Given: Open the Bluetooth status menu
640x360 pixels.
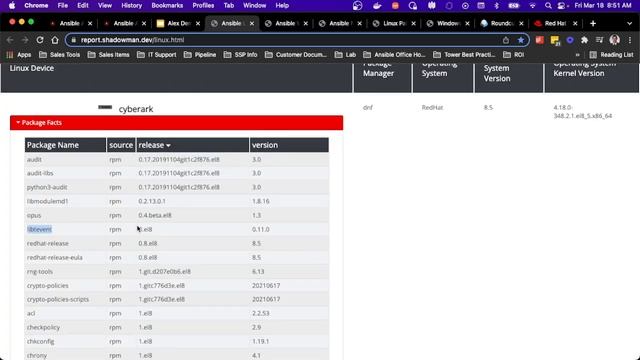Looking at the screenshot, I should point(497,5).
